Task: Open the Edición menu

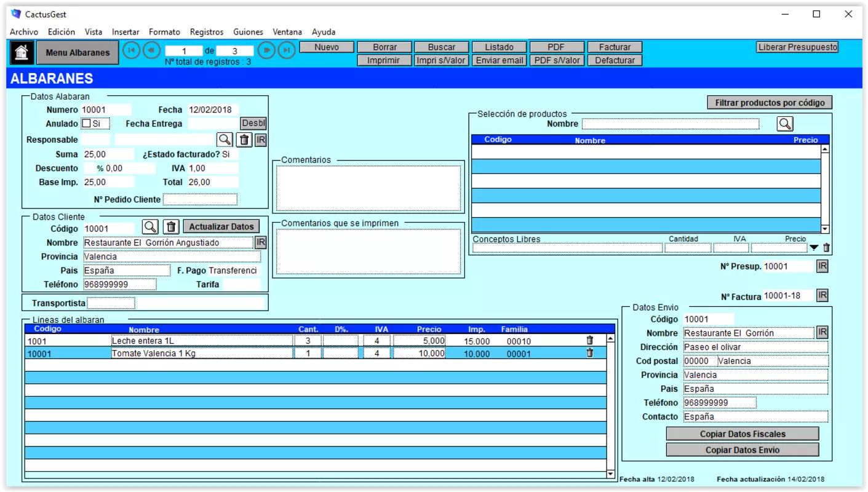Action: [x=62, y=32]
